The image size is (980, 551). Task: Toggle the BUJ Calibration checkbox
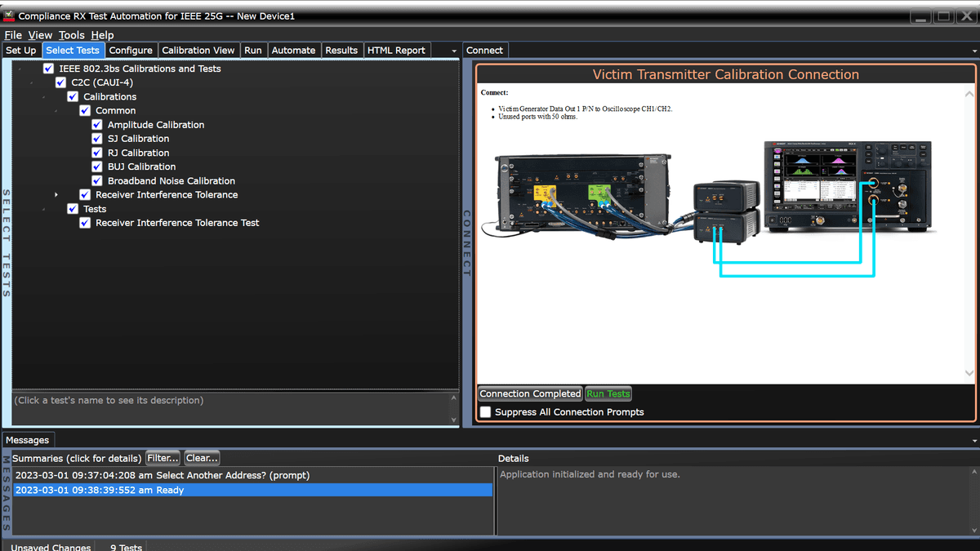click(x=97, y=167)
